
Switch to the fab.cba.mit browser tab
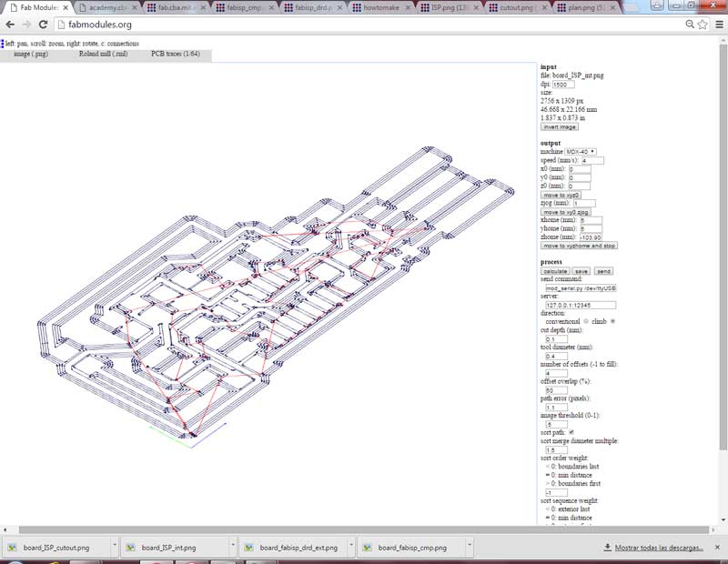click(175, 8)
